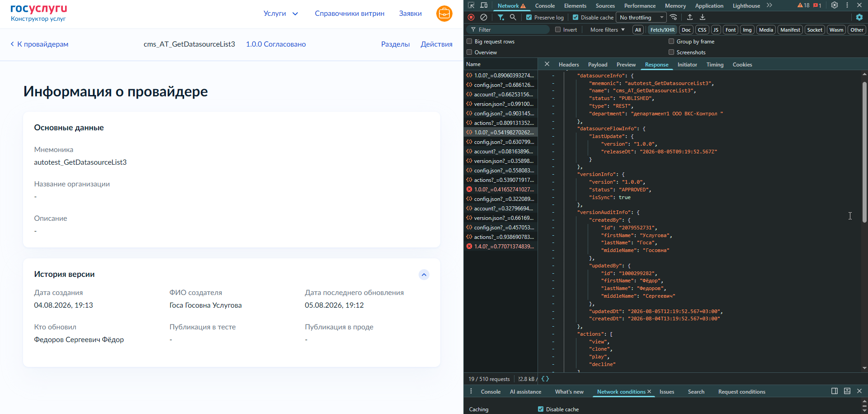Collapse the updatedBy JSON node
This screenshot has height=414, width=868.
[x=553, y=266]
